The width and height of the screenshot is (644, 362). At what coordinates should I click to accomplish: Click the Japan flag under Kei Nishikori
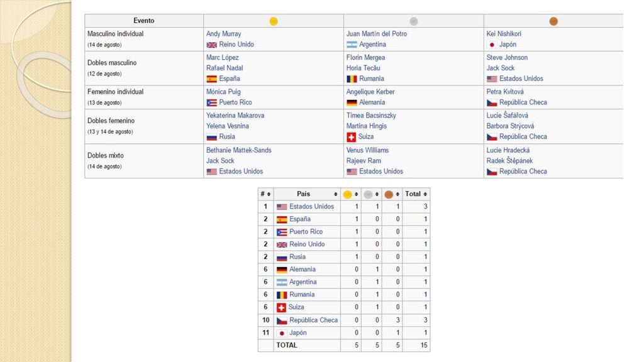(x=492, y=45)
